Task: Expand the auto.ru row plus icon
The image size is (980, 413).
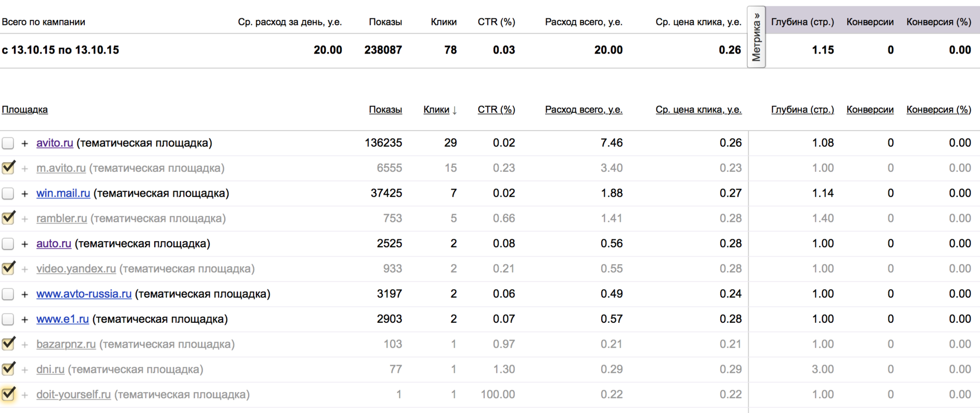Action: coord(24,244)
